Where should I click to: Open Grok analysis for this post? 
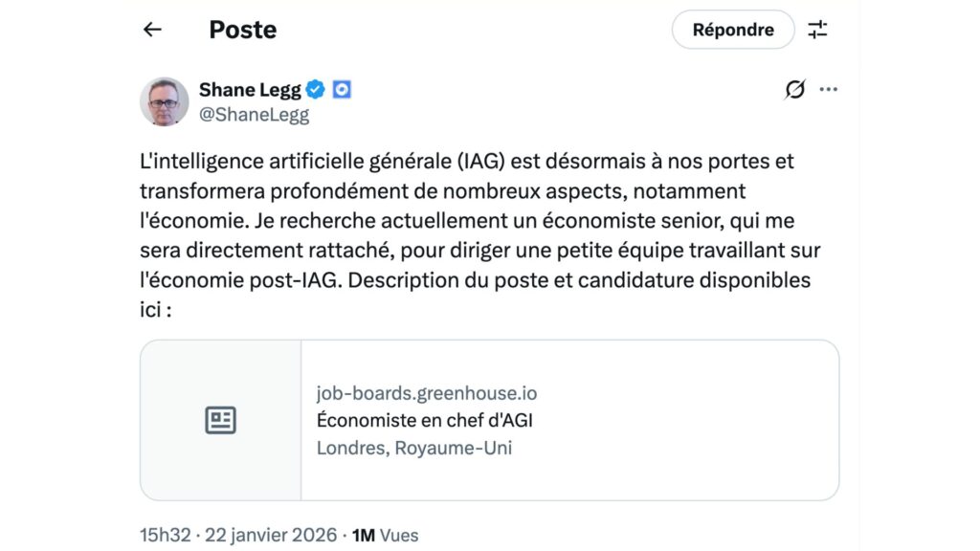point(794,89)
